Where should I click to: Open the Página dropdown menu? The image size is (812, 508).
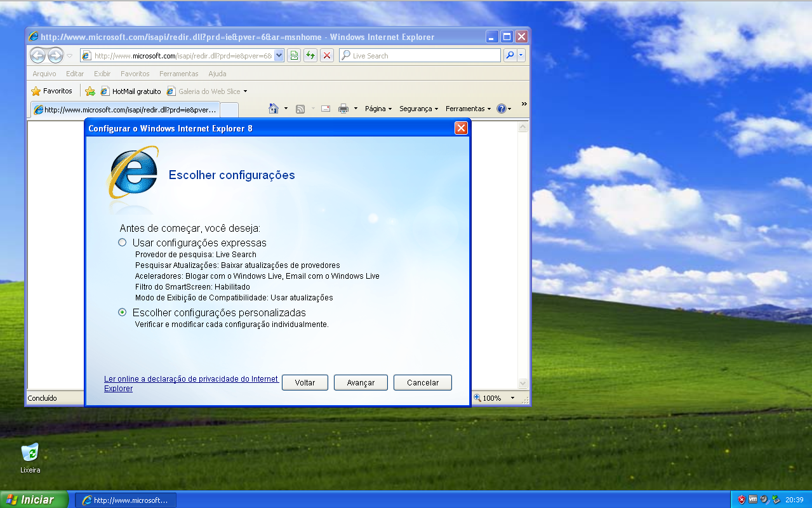pyautogui.click(x=378, y=109)
